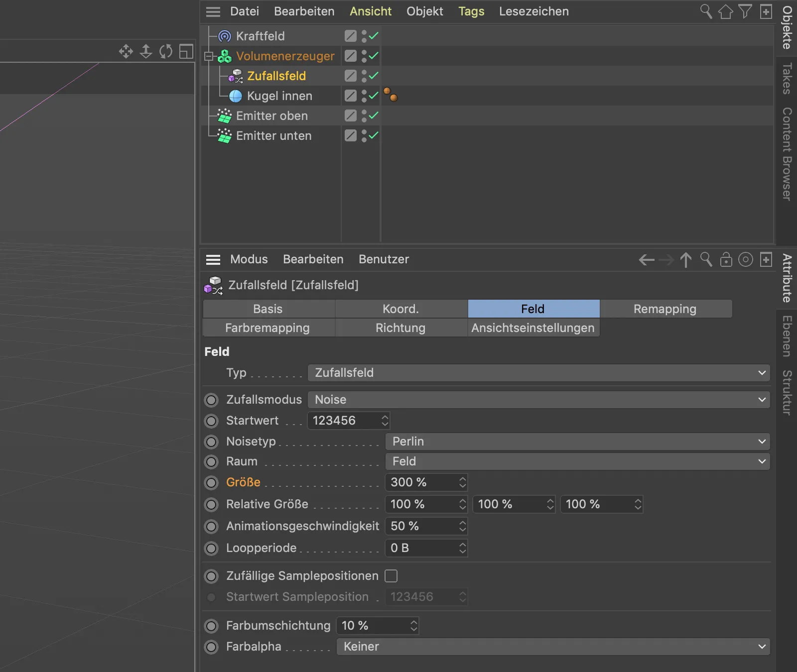
Task: Go back with the Attribute Manager left arrow
Action: pyautogui.click(x=647, y=260)
